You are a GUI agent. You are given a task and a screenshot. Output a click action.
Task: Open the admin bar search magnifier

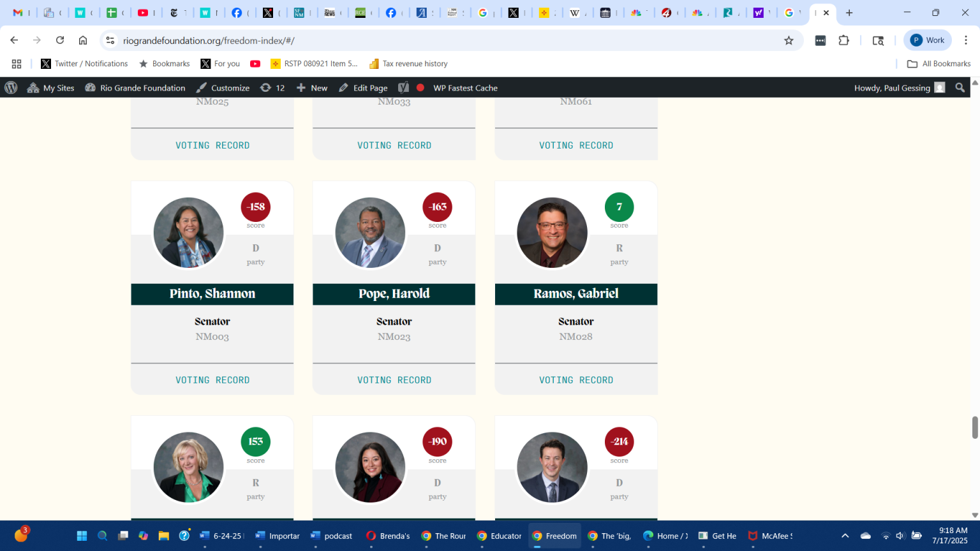[x=960, y=88]
